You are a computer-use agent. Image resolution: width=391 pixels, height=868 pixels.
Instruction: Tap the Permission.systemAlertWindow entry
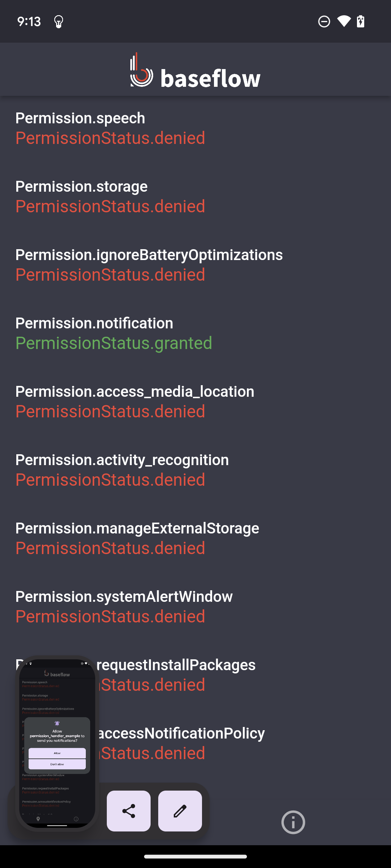[x=124, y=606]
